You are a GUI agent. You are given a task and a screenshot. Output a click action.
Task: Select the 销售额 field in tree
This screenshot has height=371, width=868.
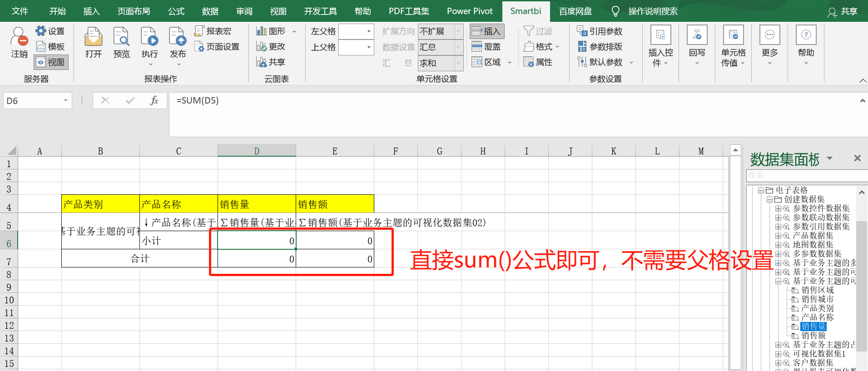point(813,336)
